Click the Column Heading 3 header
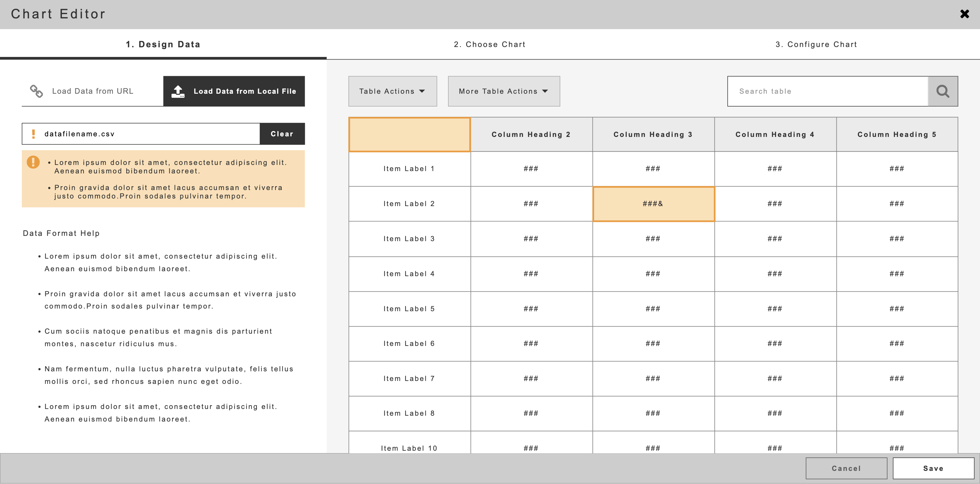Image resolution: width=980 pixels, height=484 pixels. (x=653, y=134)
